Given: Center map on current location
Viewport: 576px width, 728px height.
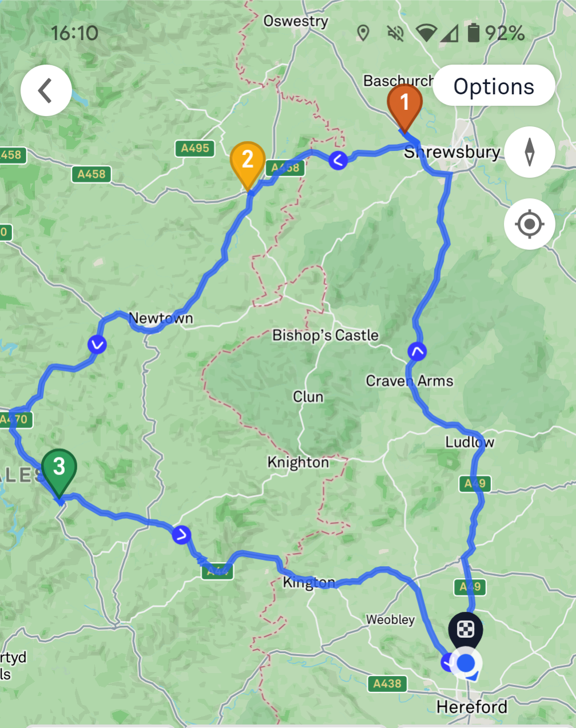Looking at the screenshot, I should [530, 224].
